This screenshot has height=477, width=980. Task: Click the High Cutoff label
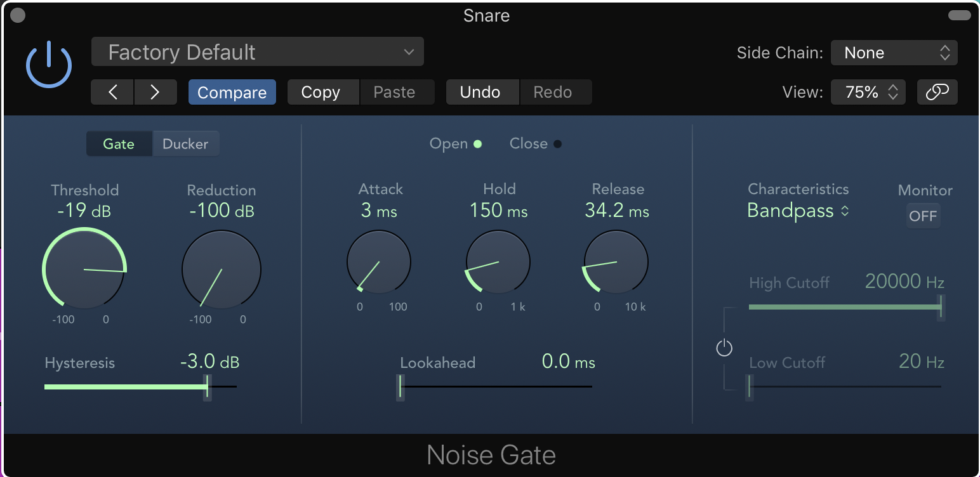tap(790, 283)
